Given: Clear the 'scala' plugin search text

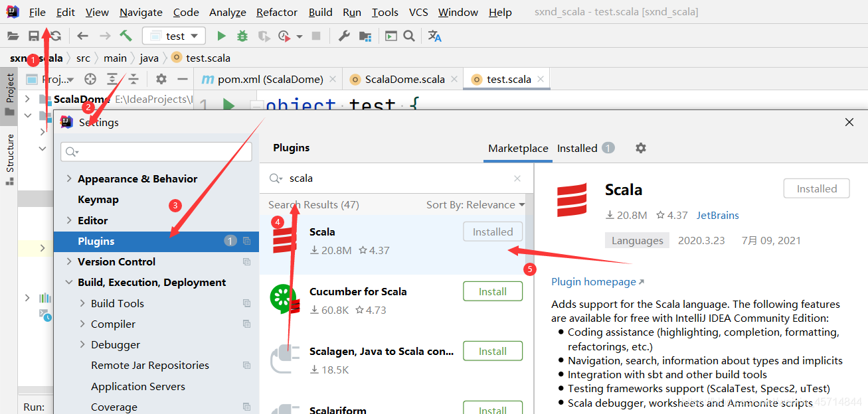Looking at the screenshot, I should click(x=517, y=178).
